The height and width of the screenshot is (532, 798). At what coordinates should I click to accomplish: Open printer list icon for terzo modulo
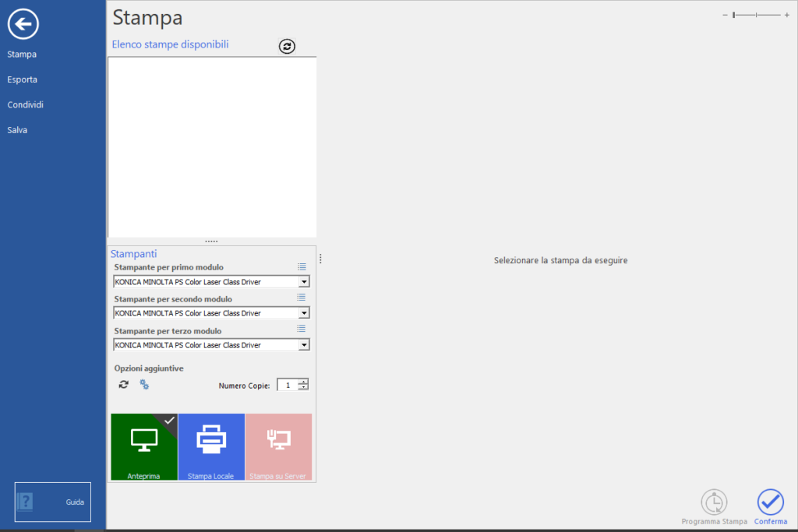click(302, 329)
